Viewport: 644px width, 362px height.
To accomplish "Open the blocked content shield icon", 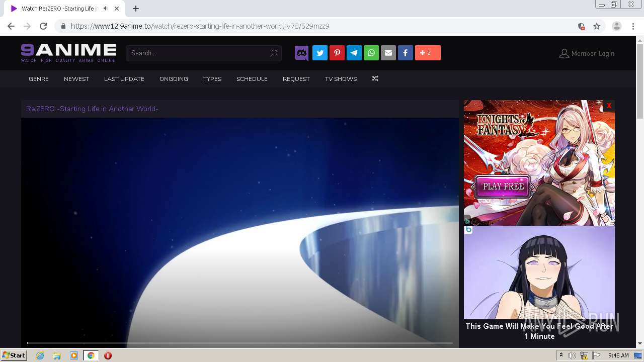I will 581,26.
